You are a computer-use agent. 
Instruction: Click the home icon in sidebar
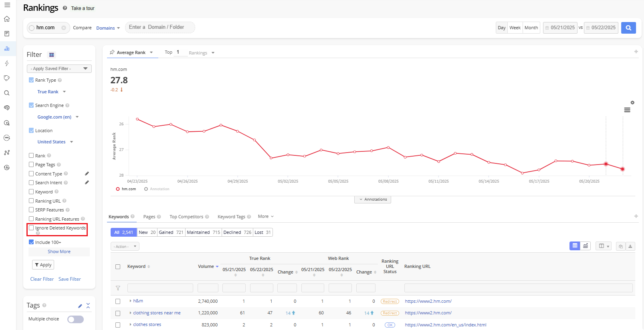(x=7, y=19)
